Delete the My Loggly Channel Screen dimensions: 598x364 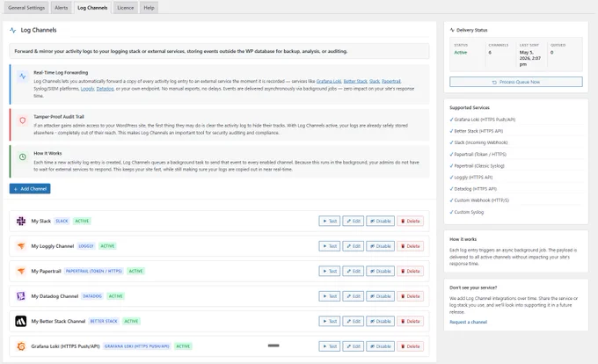click(411, 246)
